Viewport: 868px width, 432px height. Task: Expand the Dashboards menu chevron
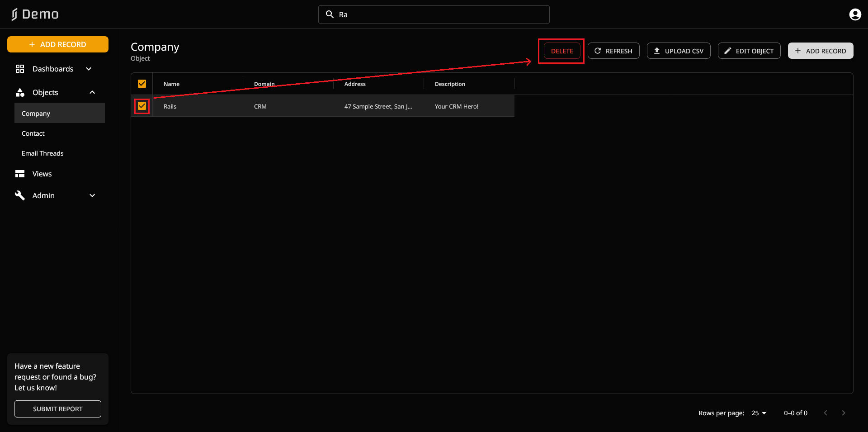coord(89,69)
